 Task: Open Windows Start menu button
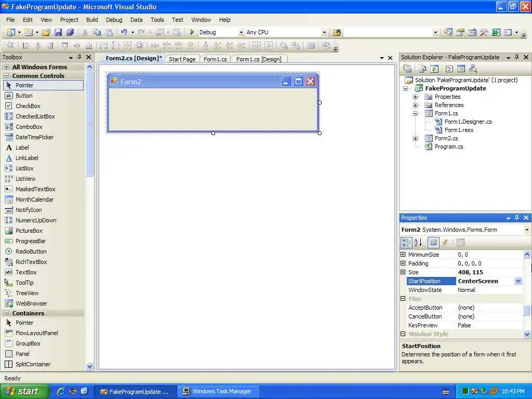[24, 391]
